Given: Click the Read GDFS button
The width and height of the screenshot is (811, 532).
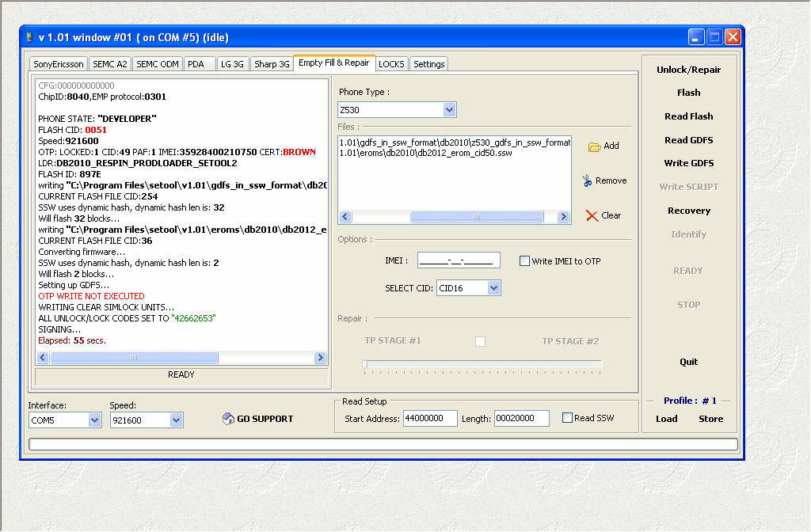Looking at the screenshot, I should 688,140.
